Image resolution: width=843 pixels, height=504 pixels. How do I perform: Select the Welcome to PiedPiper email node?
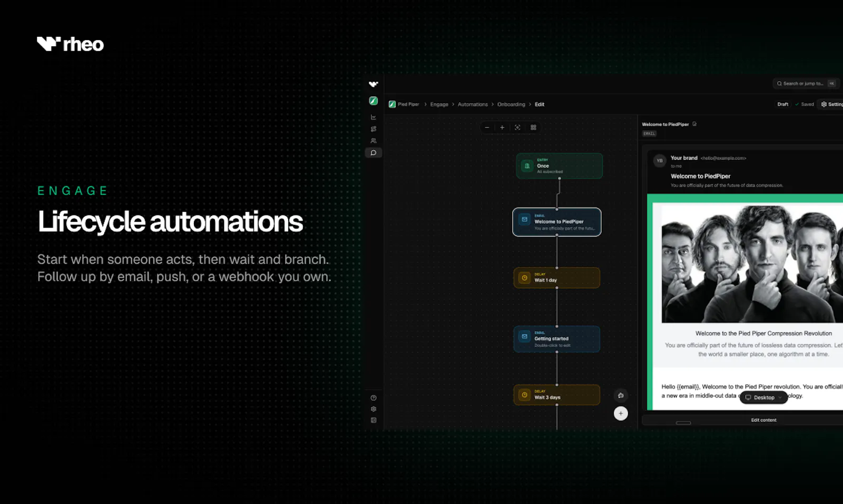coord(557,222)
